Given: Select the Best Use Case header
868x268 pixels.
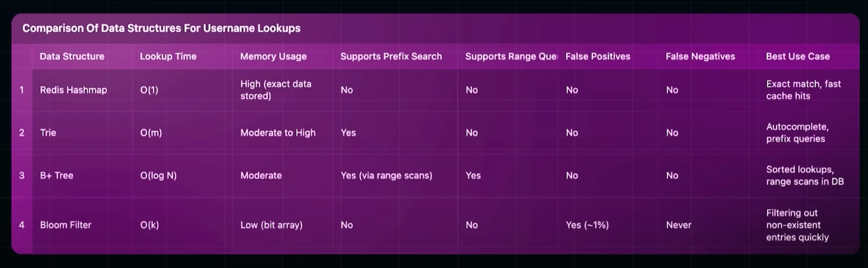Looking at the screenshot, I should (798, 56).
